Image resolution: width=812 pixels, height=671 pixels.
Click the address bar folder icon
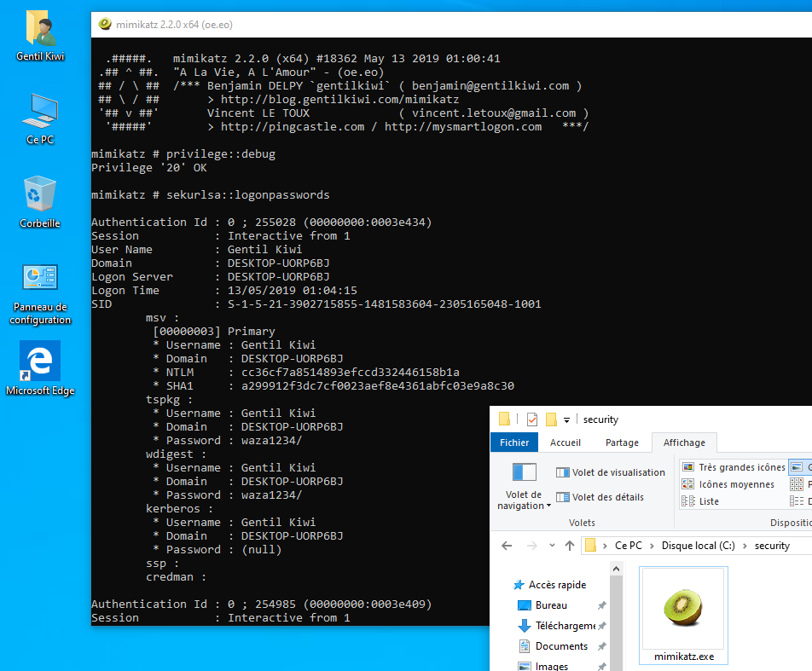(x=590, y=545)
